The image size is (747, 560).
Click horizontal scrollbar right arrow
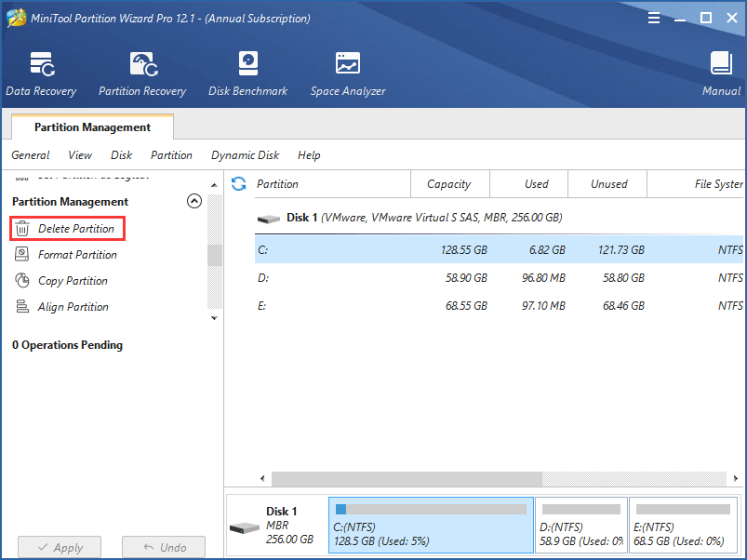point(736,478)
